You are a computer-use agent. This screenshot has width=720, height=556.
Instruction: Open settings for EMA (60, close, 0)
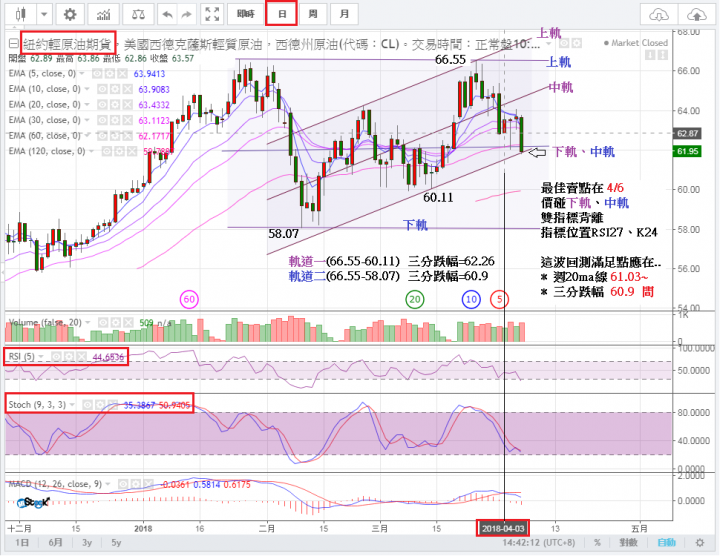tap(114, 136)
